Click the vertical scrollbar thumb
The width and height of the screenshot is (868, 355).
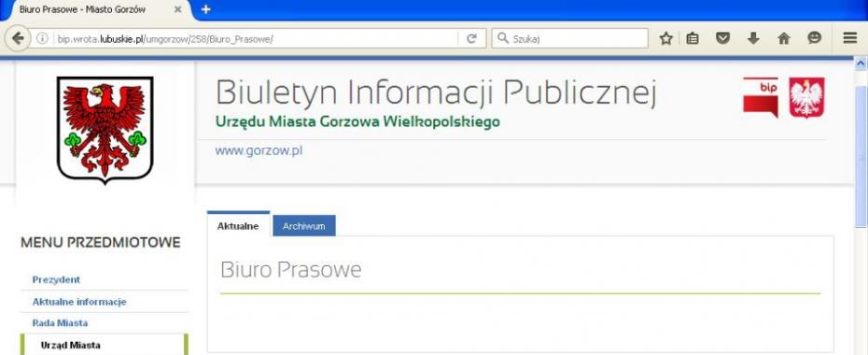(861, 156)
